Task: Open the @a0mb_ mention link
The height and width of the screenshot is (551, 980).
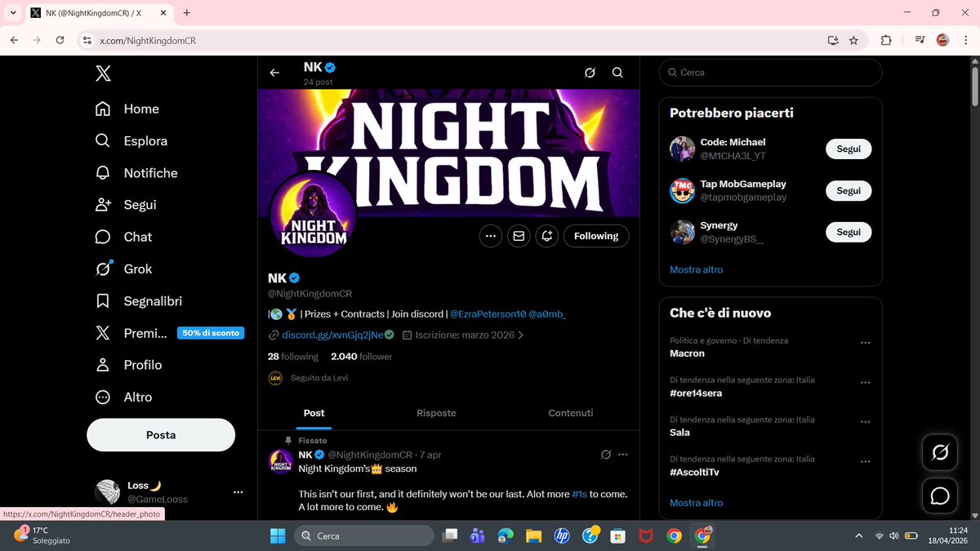Action: [547, 313]
